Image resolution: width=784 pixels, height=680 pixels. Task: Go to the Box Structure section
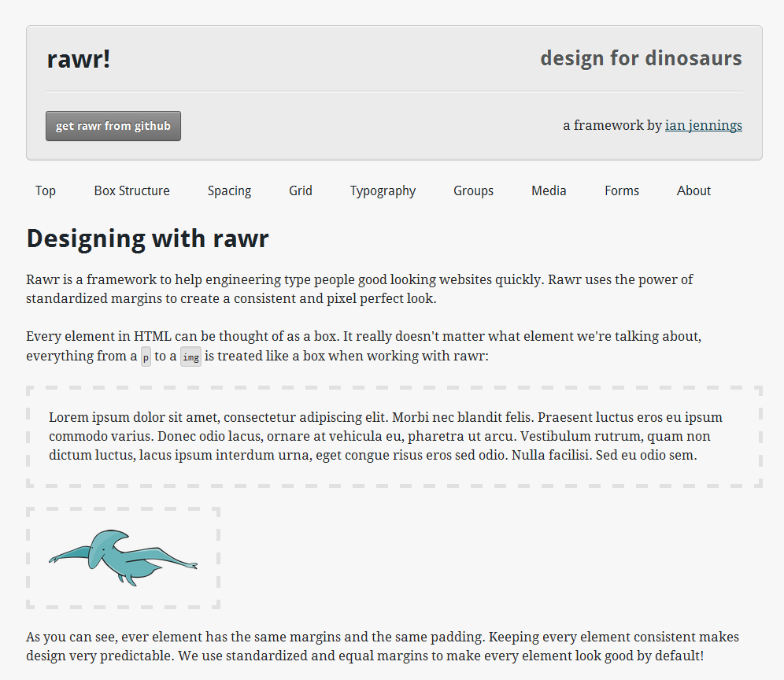click(131, 190)
